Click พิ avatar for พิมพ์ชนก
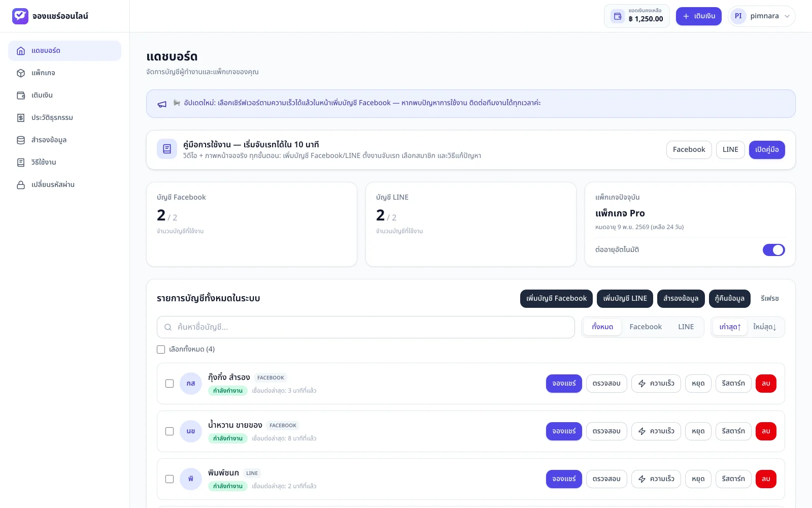The height and width of the screenshot is (508, 812). [x=191, y=479]
